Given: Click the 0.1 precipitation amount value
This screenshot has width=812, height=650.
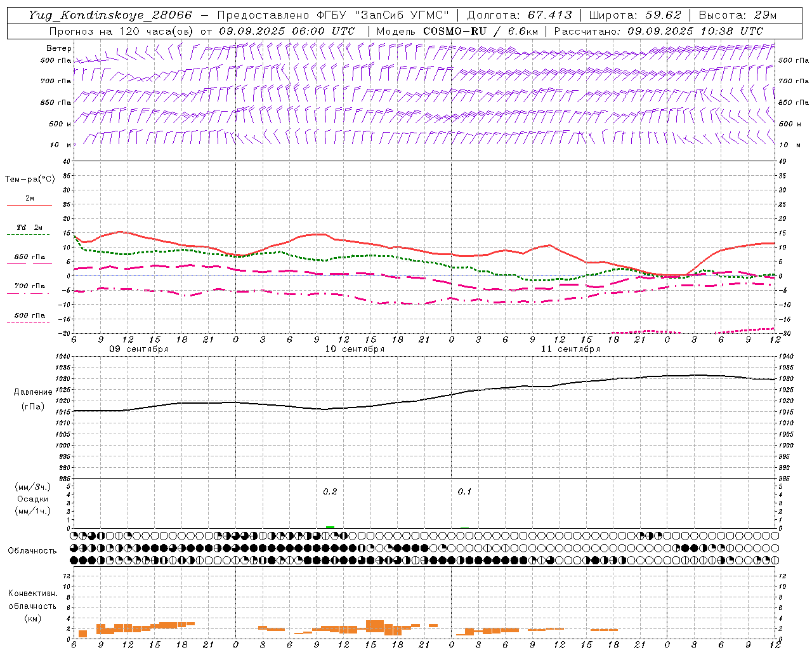Looking at the screenshot, I should coord(464,492).
